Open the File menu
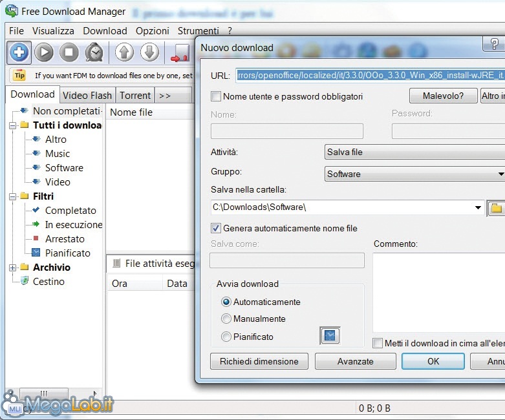 tap(16, 31)
